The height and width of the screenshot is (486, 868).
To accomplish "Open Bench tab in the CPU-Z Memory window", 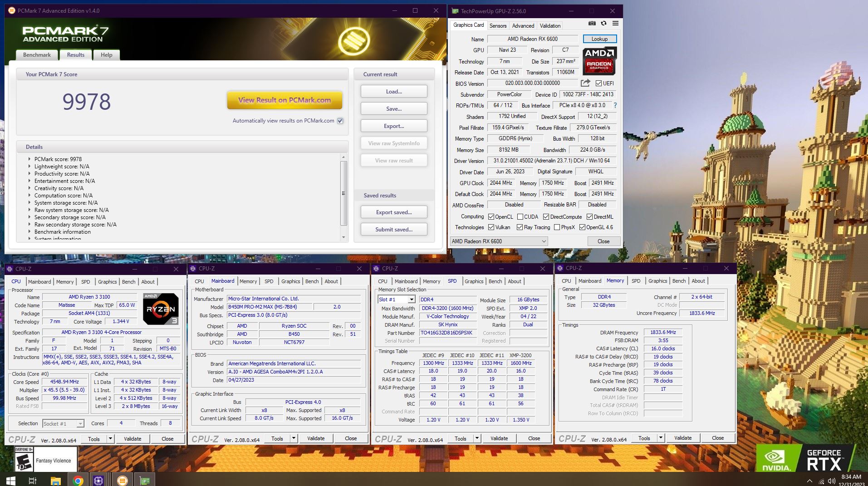I will pos(679,281).
